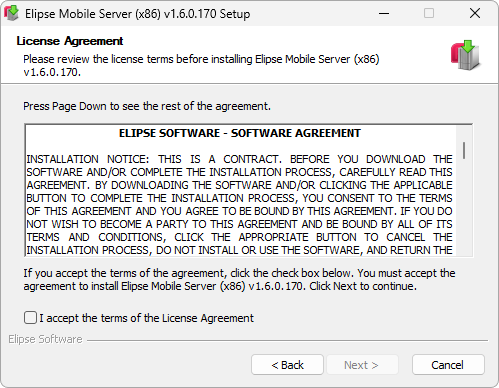Click the installer icon in title bar

(12, 13)
